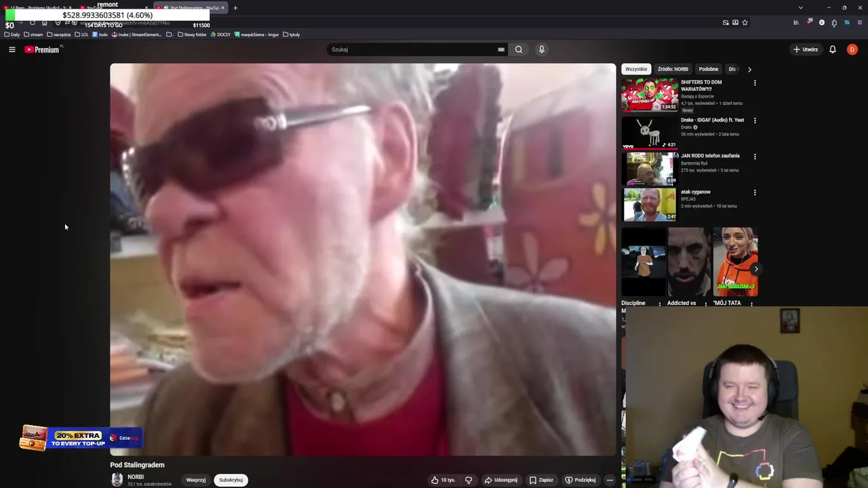Share the video via Udostępnij
This screenshot has width=868, height=488.
pos(501,480)
